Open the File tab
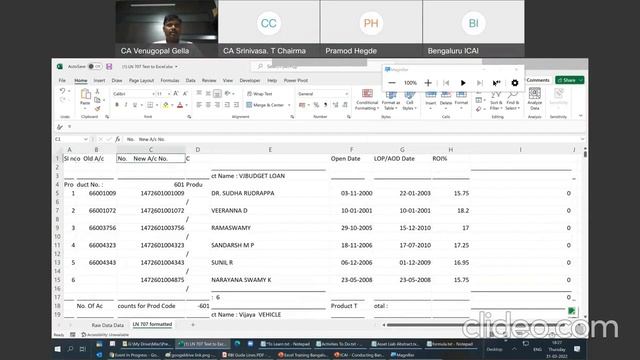Image resolution: width=640 pixels, height=360 pixels. point(62,80)
